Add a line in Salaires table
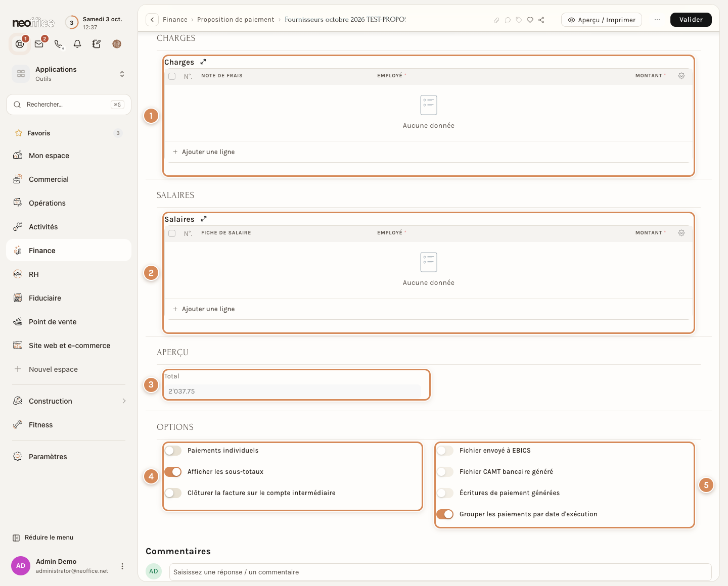 204,309
